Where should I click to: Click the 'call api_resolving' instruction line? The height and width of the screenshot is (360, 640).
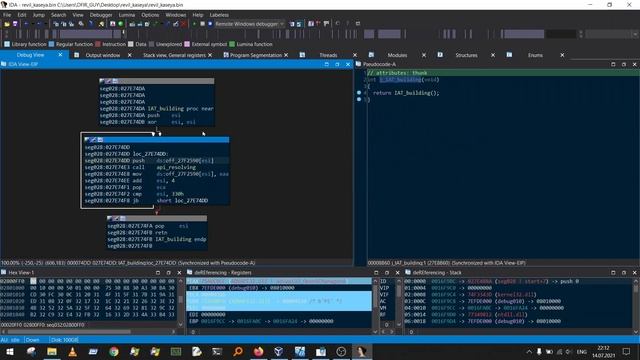[140, 167]
